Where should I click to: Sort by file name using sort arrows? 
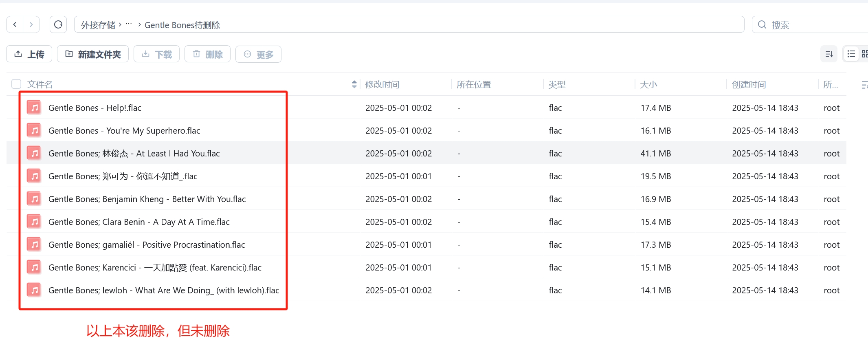[x=354, y=84]
